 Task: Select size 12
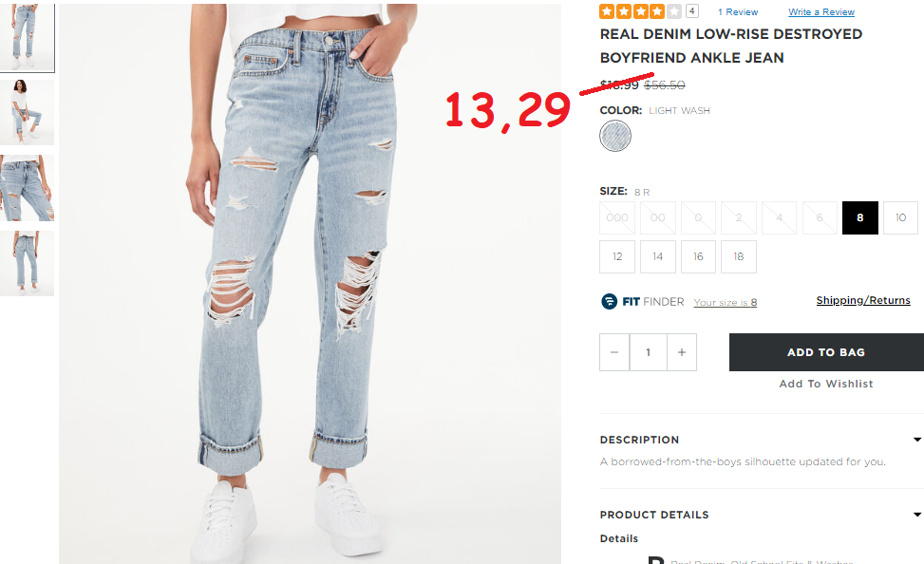(x=617, y=256)
